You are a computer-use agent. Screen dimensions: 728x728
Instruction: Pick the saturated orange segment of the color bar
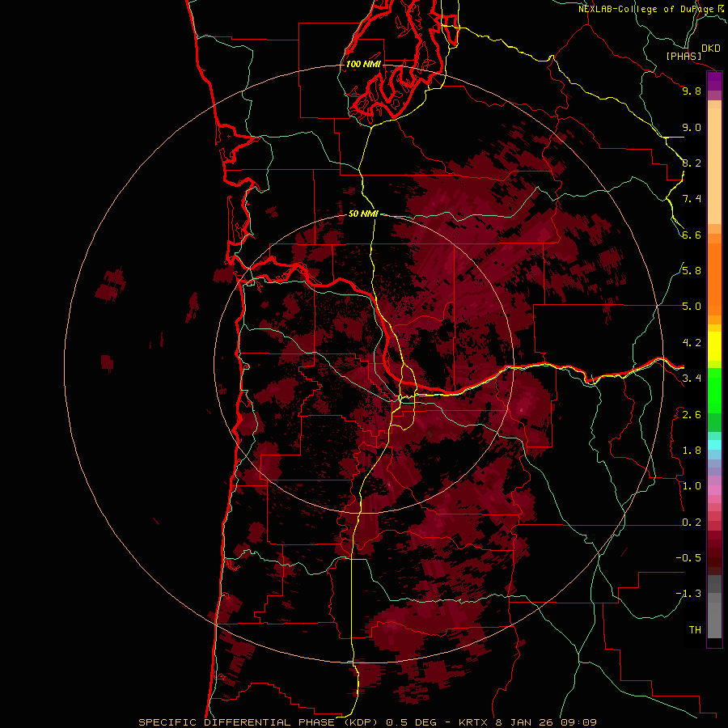pyautogui.click(x=714, y=279)
